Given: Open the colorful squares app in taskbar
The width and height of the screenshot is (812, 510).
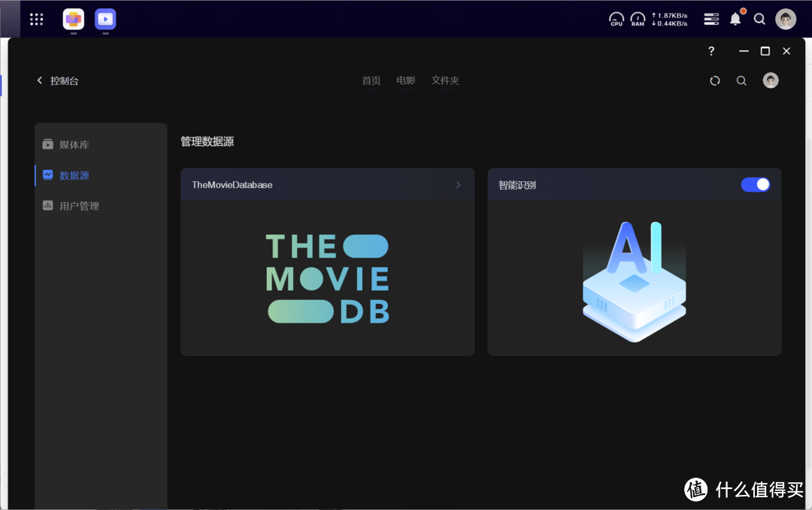Looking at the screenshot, I should tap(74, 20).
